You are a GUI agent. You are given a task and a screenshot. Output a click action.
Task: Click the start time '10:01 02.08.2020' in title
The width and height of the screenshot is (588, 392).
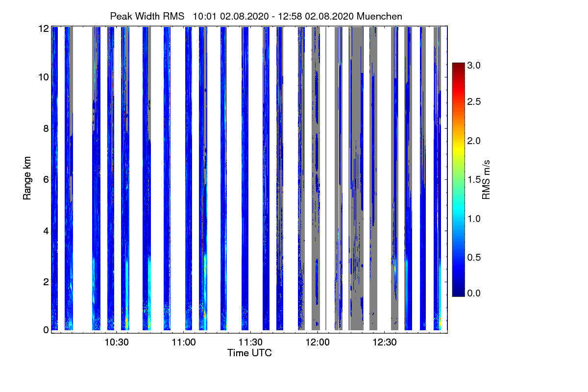coord(231,16)
